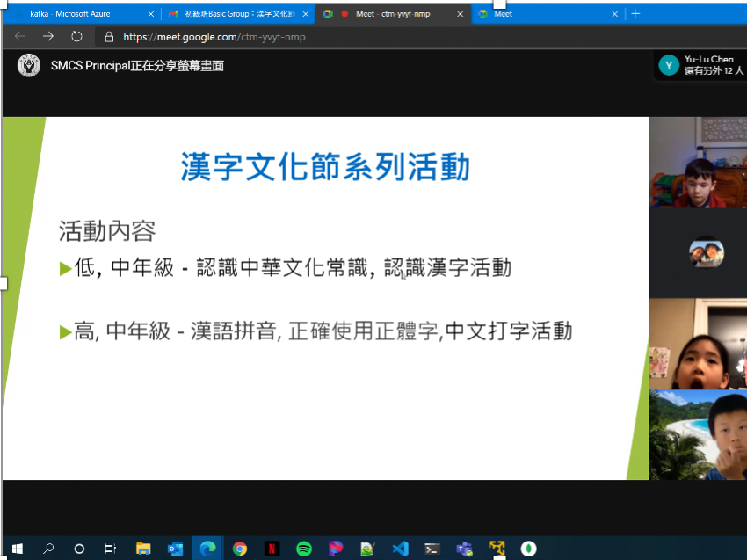Viewport: 747px width, 560px height.
Task: Open Netflix from the taskbar
Action: 272,549
